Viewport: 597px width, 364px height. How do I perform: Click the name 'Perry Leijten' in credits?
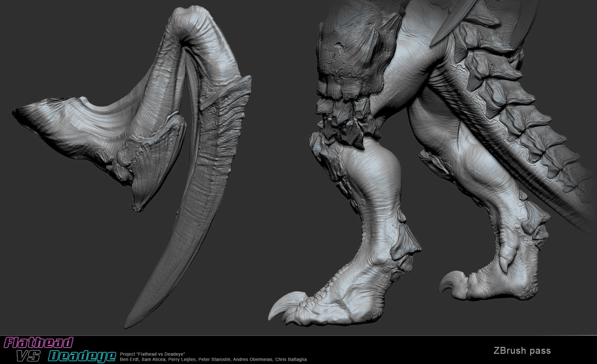(x=182, y=359)
